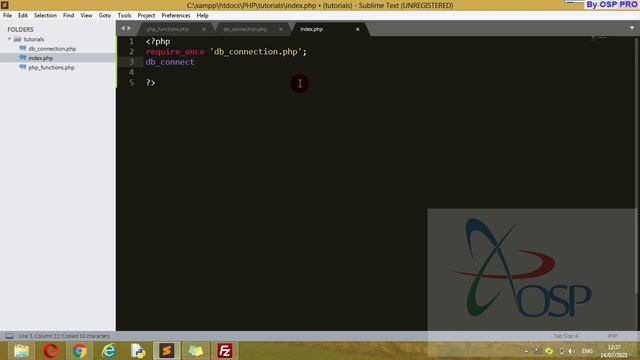Go to next tab with right arrow
This screenshot has width=640, height=360.
pyautogui.click(x=129, y=28)
